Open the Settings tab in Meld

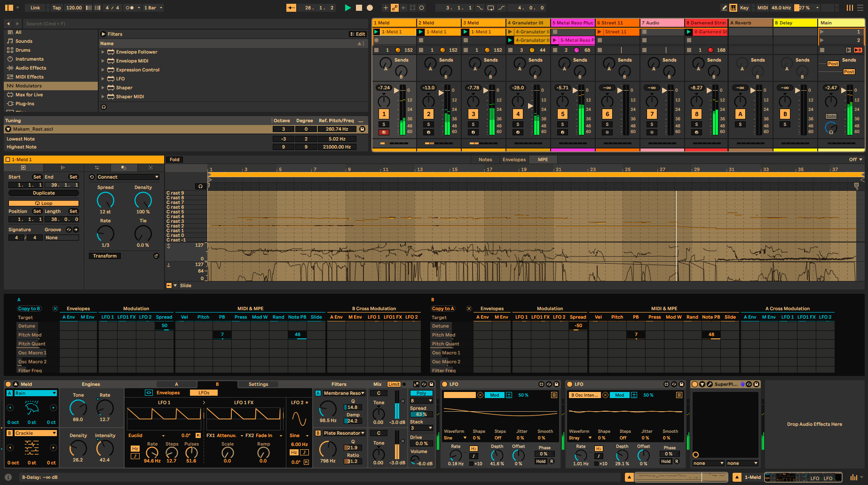tap(258, 384)
